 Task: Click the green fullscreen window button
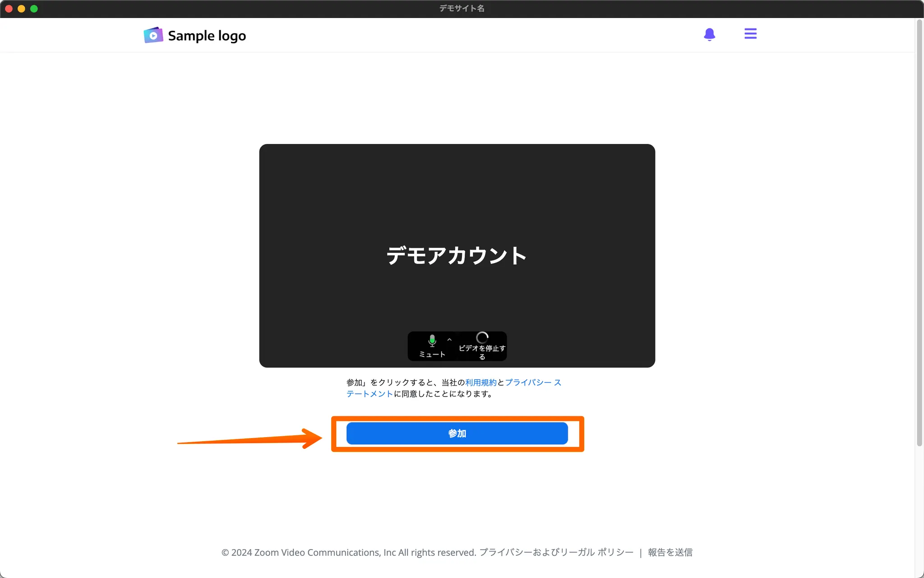point(34,9)
